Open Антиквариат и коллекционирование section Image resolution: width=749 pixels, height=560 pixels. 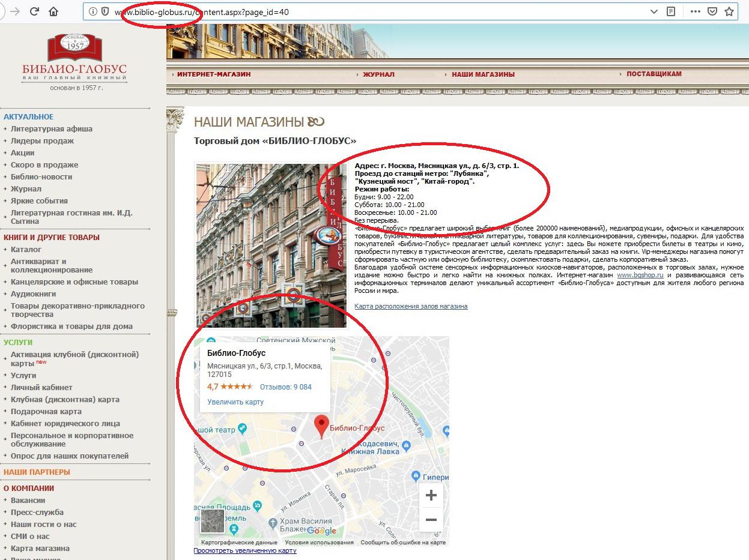pyautogui.click(x=52, y=265)
